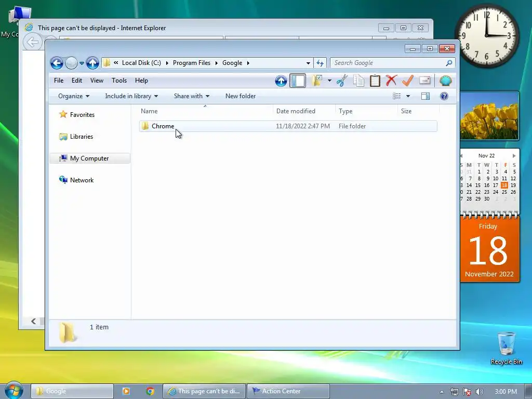532x399 pixels.
Task: Click the Copy pages icon
Action: 358,81
